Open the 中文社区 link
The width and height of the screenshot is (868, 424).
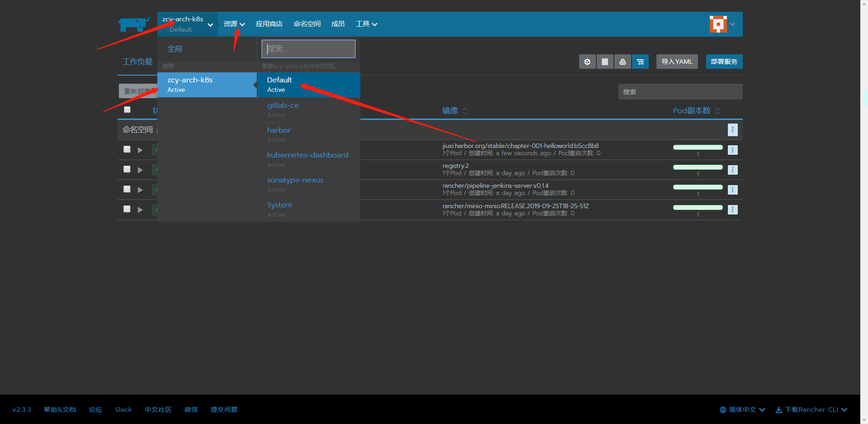[x=158, y=410]
